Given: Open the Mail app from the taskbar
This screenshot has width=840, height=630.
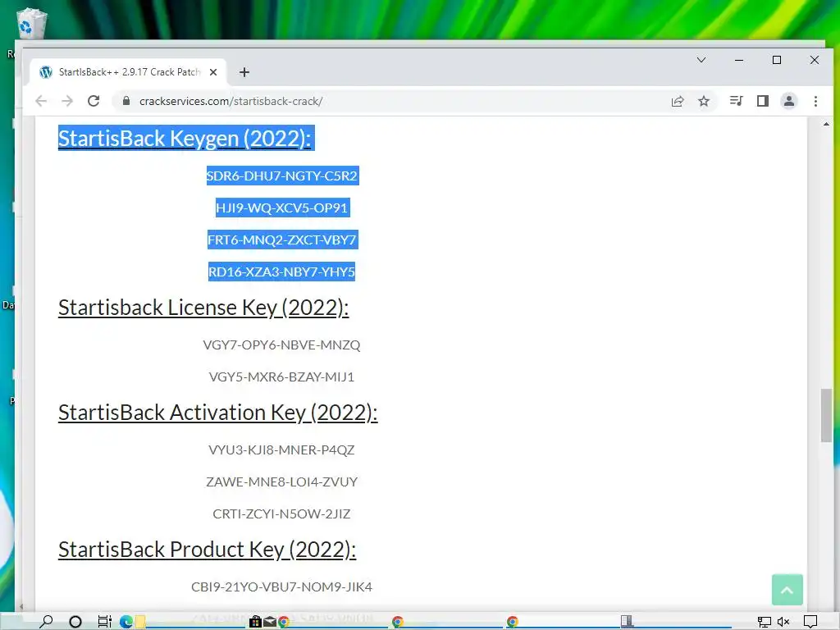Looking at the screenshot, I should click(270, 622).
